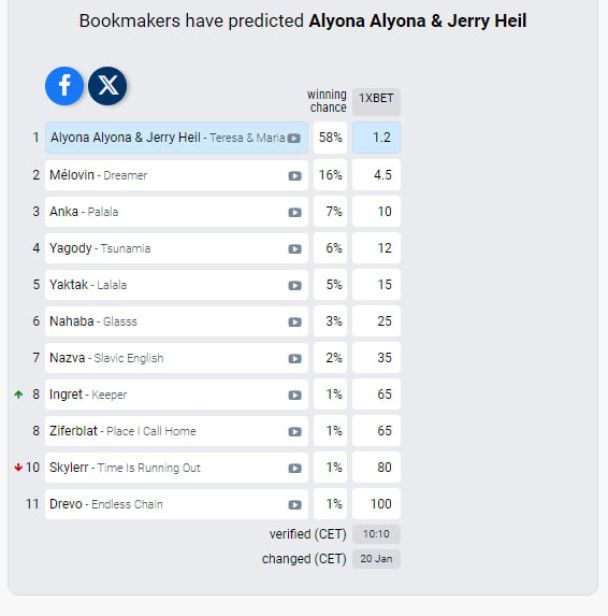Image resolution: width=608 pixels, height=616 pixels.
Task: Play video for Teresa & Maria entry
Action: pos(295,138)
